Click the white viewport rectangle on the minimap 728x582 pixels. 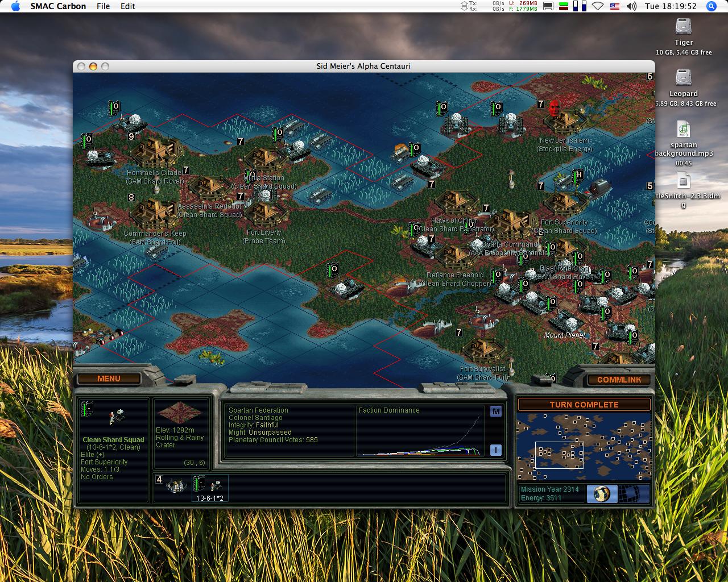pyautogui.click(x=559, y=455)
